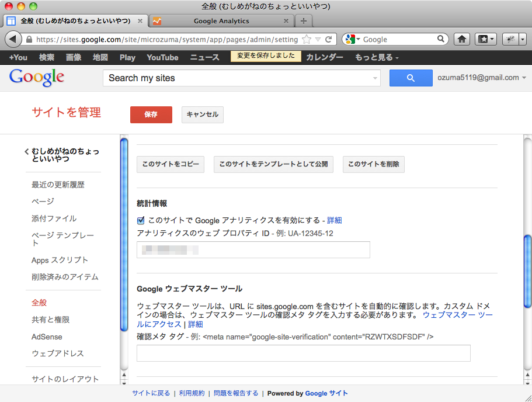Open ウェブアドレス in sidebar
This screenshot has height=402, width=532.
[x=58, y=354]
